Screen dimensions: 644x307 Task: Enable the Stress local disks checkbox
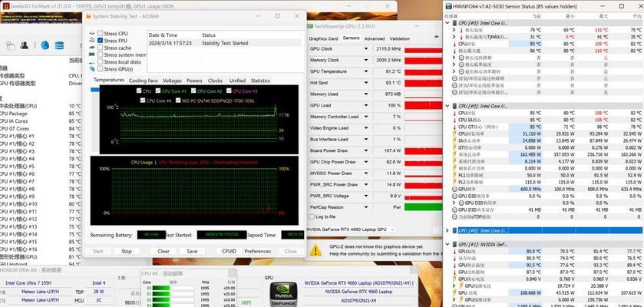pyautogui.click(x=101, y=61)
